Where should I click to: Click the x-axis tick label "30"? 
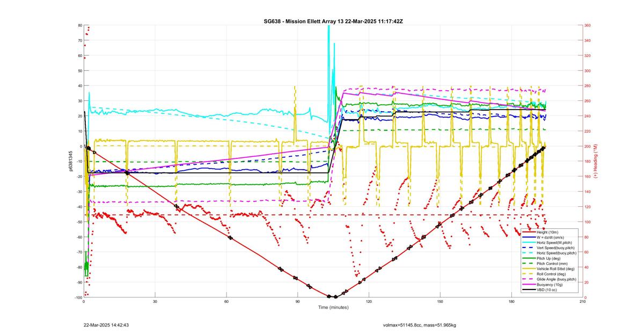[x=155, y=301]
